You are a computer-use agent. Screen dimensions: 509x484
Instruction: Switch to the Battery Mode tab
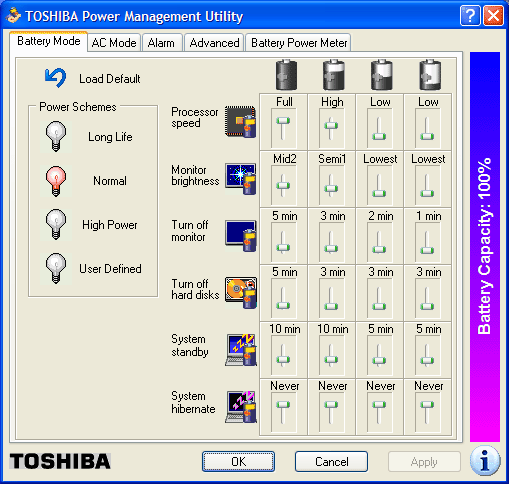[x=49, y=41]
